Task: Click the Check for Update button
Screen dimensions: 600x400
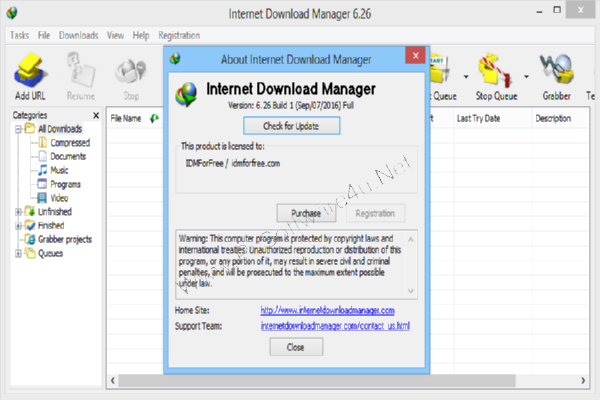Action: pyautogui.click(x=292, y=126)
